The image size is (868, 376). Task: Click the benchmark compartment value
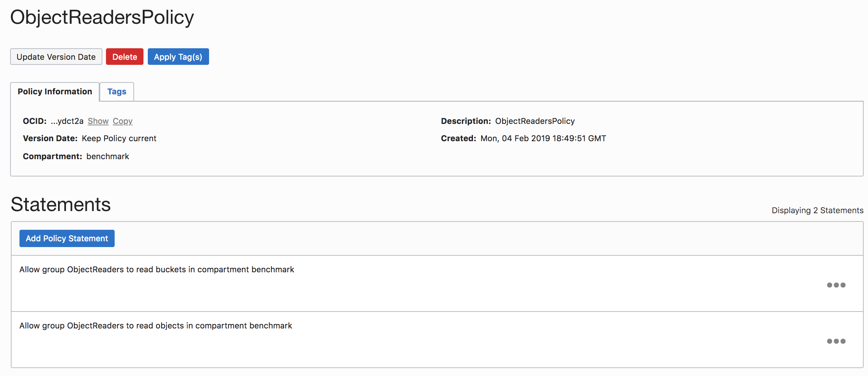click(108, 156)
